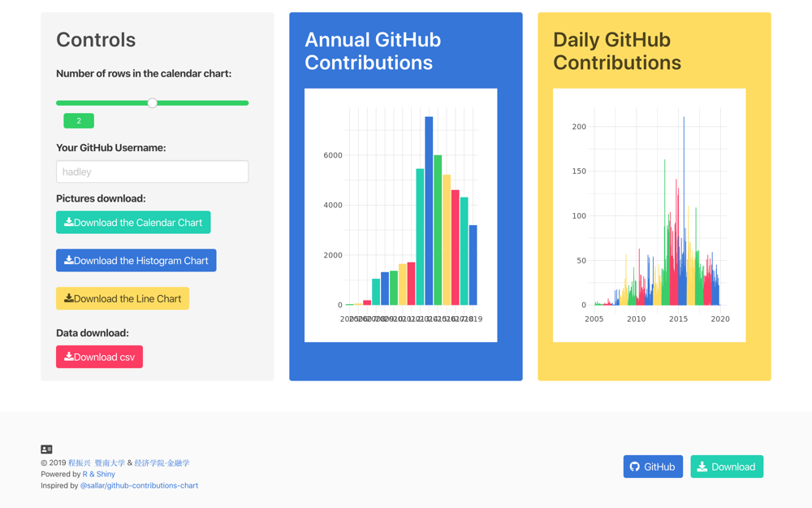This screenshot has width=812, height=508.
Task: Focus the GitHub Username input field
Action: [x=153, y=172]
